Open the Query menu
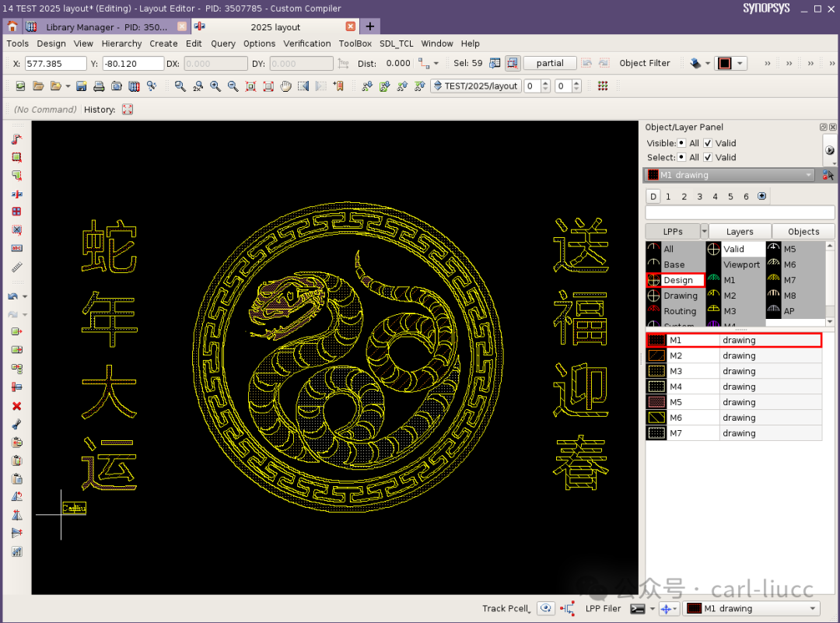The height and width of the screenshot is (623, 840). [223, 44]
